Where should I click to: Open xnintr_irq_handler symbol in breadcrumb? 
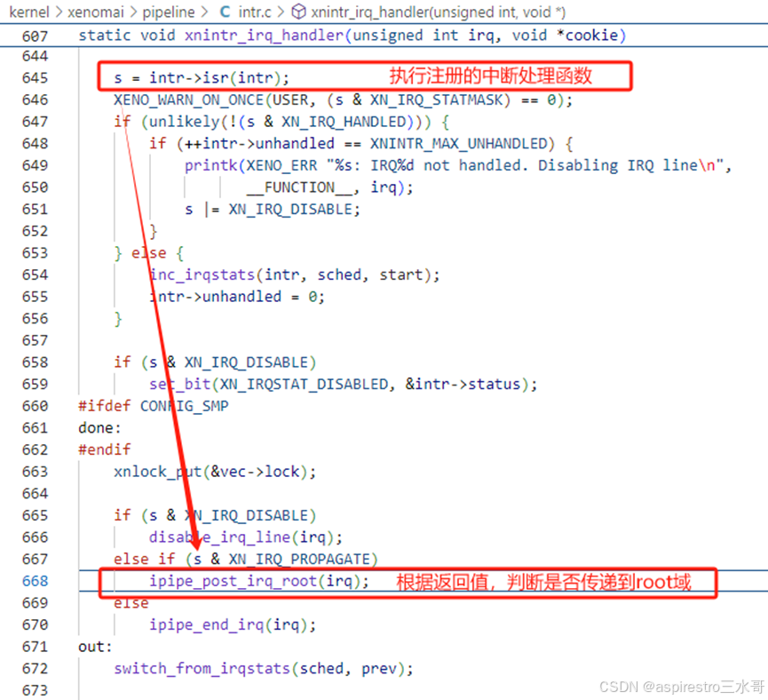438,12
